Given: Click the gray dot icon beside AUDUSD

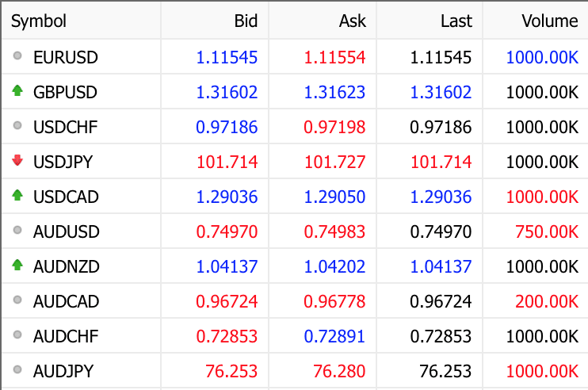Looking at the screenshot, I should point(17,231).
